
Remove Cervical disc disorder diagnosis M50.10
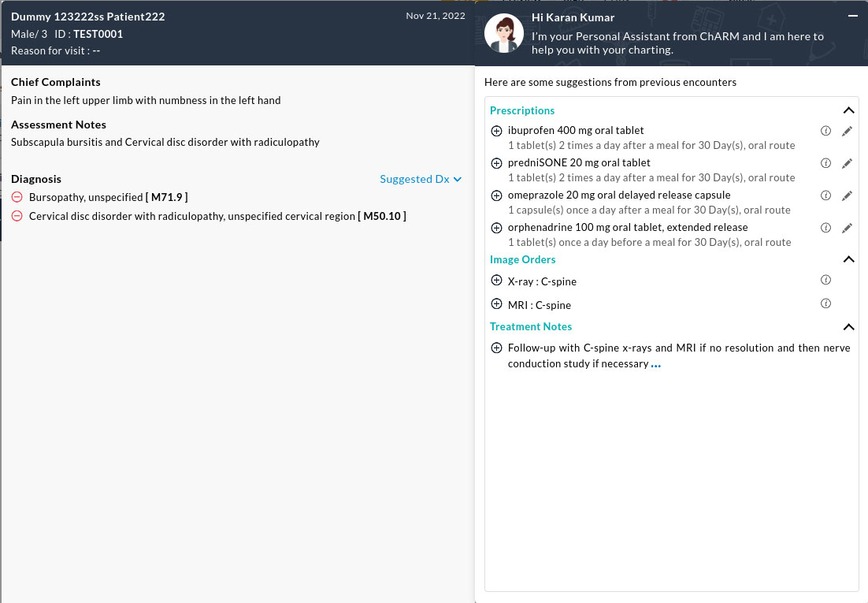click(x=17, y=216)
